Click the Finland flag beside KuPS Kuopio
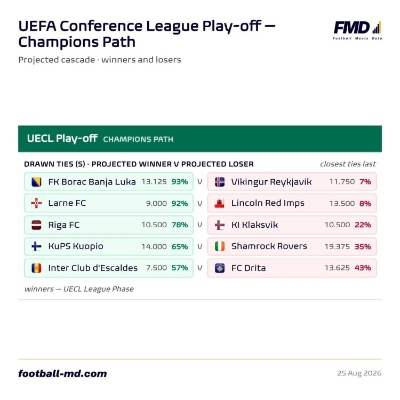 point(36,246)
